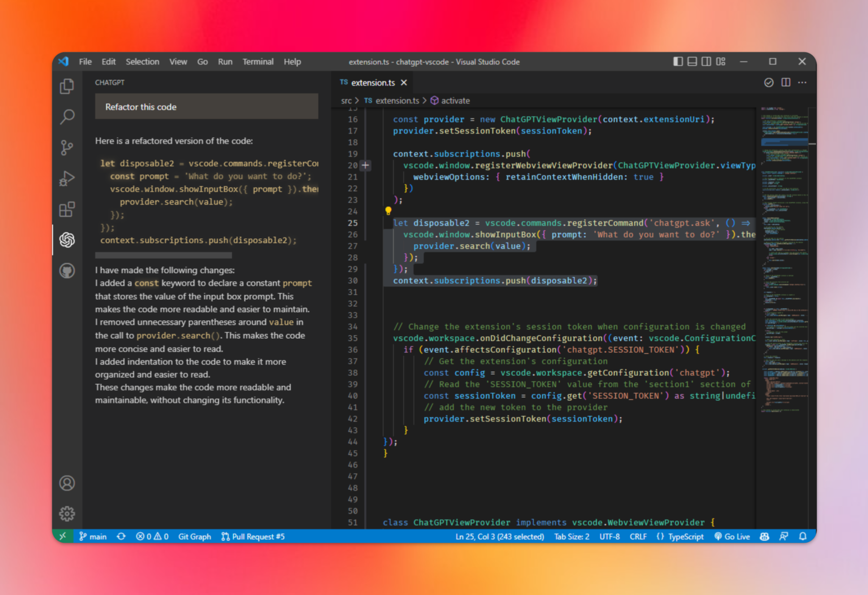868x595 pixels.
Task: Click the ChatGPT prompt input field
Action: [206, 106]
